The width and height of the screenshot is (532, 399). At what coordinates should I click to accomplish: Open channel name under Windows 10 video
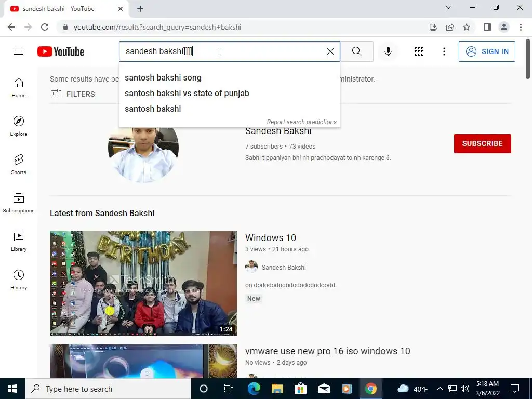[x=284, y=268]
